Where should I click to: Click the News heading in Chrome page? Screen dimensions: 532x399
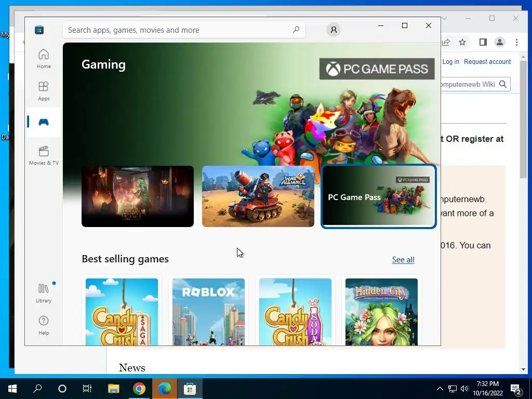tap(132, 368)
